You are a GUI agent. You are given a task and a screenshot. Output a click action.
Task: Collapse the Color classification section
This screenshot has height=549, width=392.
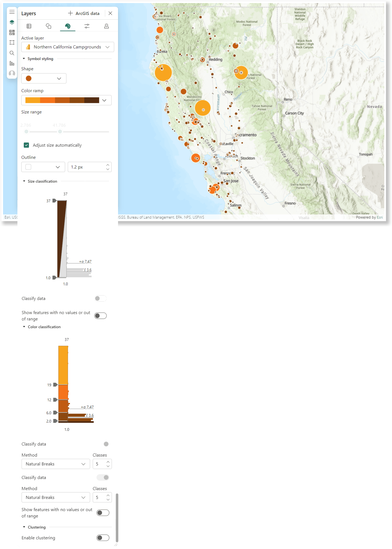24,327
